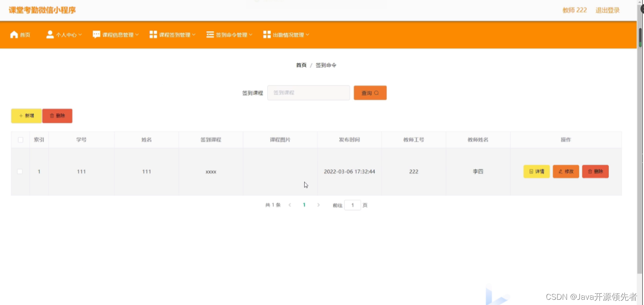Click the 签到命令管理 list icon
Viewport: 644px width, 305px height.
209,34
